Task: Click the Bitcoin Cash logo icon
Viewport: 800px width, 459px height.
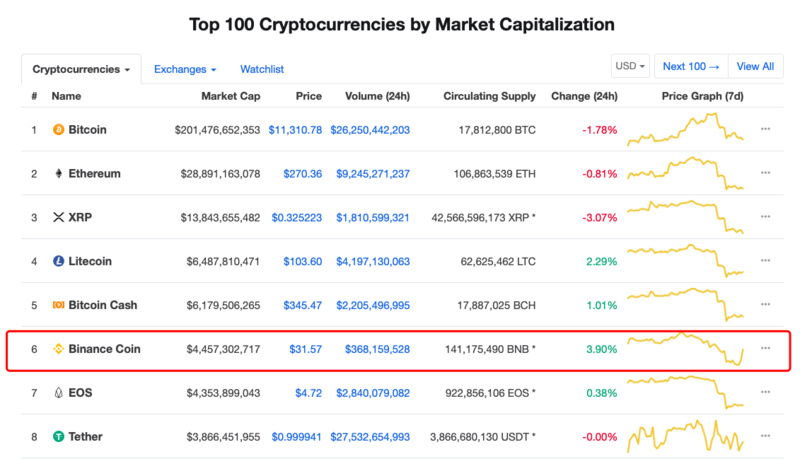Action: coord(58,305)
